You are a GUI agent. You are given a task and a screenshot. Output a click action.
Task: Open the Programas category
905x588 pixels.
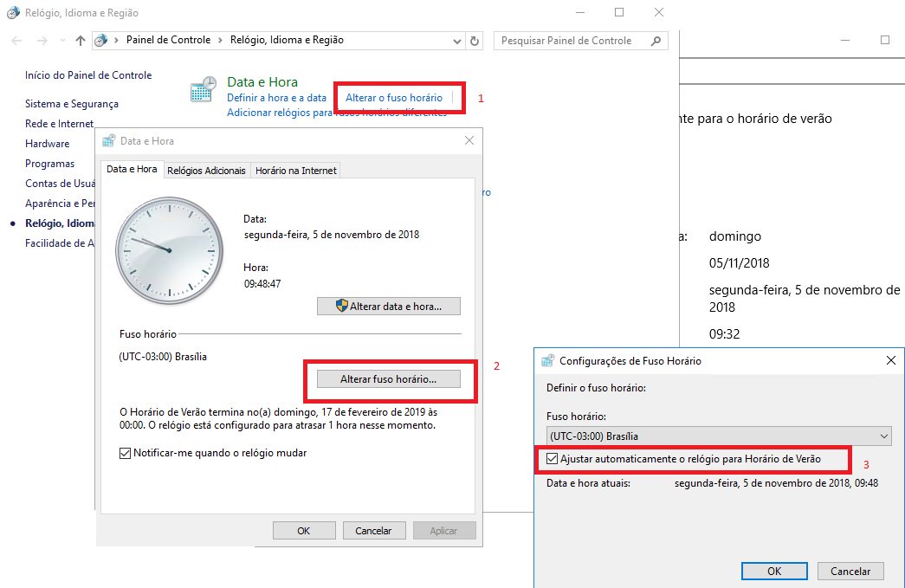pos(49,164)
